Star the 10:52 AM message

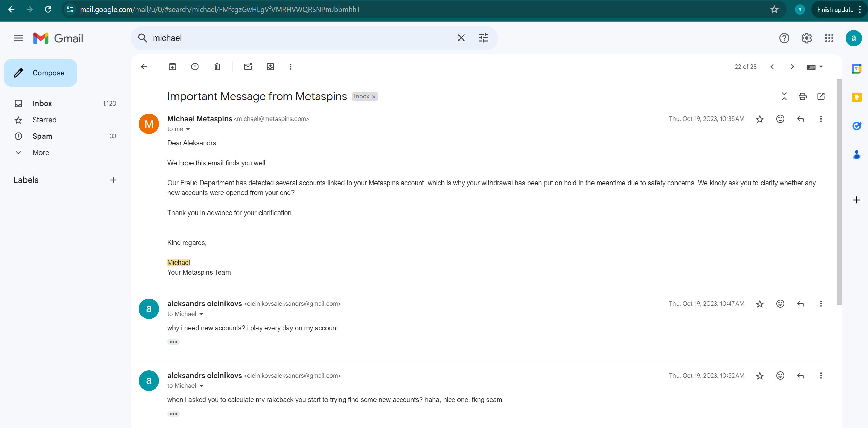(x=760, y=376)
